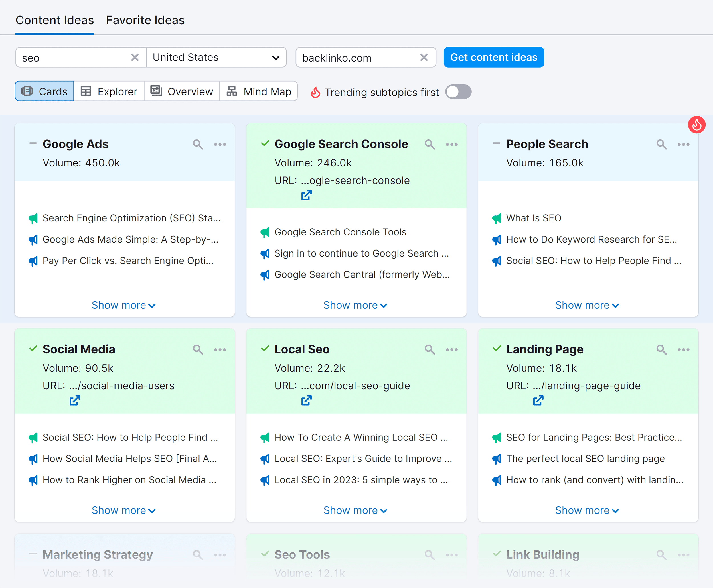Click the Cards view icon
Viewport: 713px width, 588px height.
pos(28,92)
